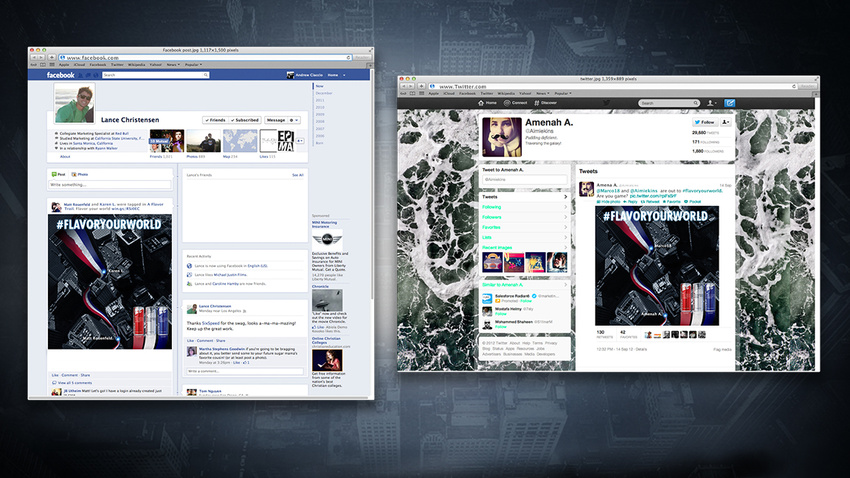Toggle the Subscribed check button
850x478 pixels.
[244, 120]
